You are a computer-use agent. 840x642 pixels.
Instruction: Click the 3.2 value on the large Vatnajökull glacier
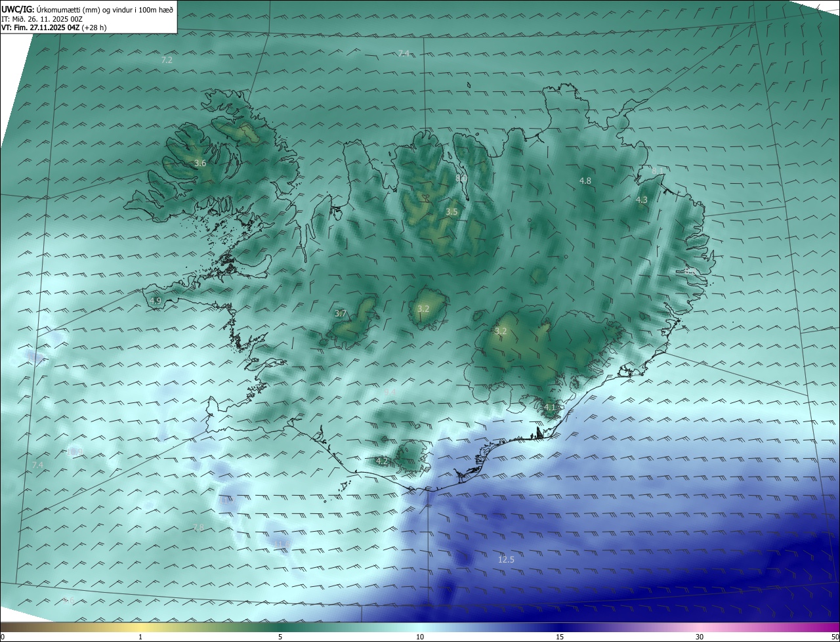tap(501, 332)
